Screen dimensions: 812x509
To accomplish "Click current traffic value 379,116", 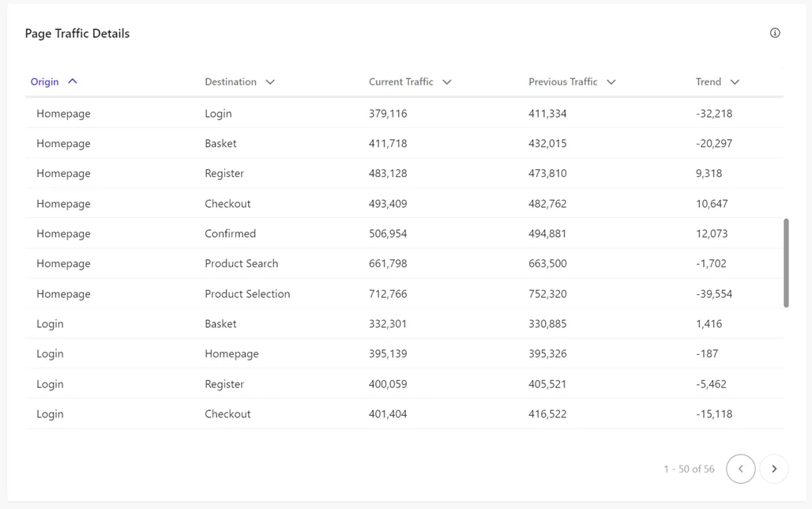I will pos(388,114).
